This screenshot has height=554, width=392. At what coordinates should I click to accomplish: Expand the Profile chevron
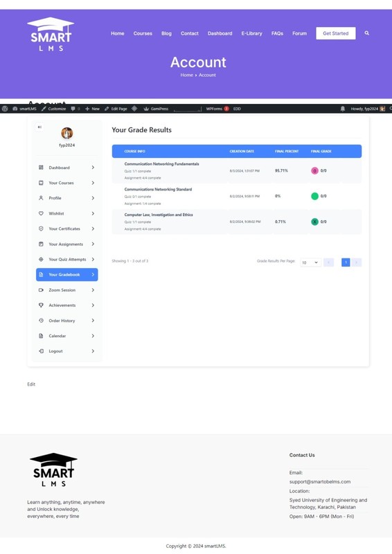(x=93, y=198)
